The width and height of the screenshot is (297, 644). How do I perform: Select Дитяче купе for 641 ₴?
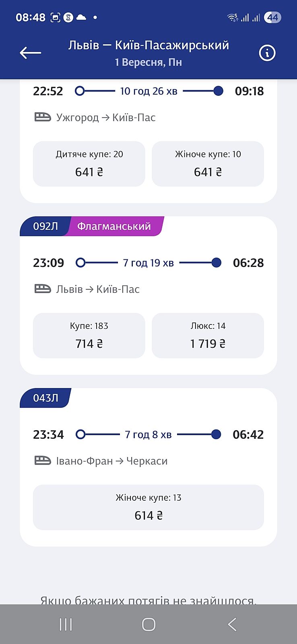(x=89, y=164)
